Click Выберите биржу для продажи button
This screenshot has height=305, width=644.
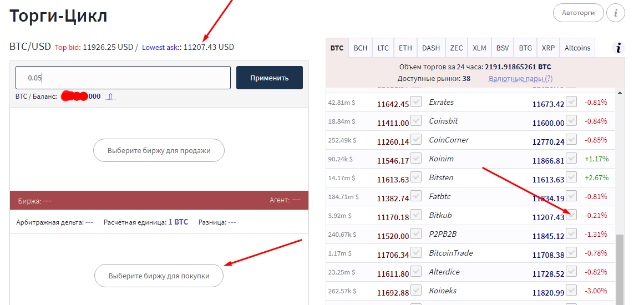(x=159, y=150)
